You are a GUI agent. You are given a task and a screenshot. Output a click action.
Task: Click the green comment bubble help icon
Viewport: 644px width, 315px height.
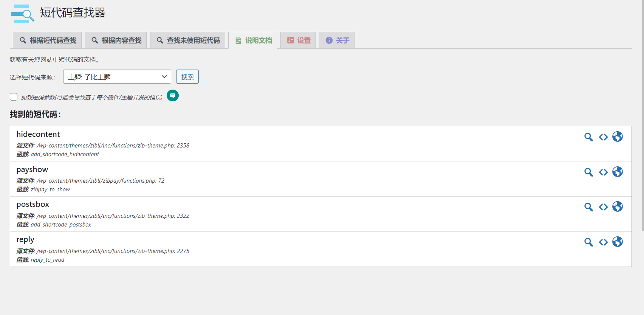[173, 96]
